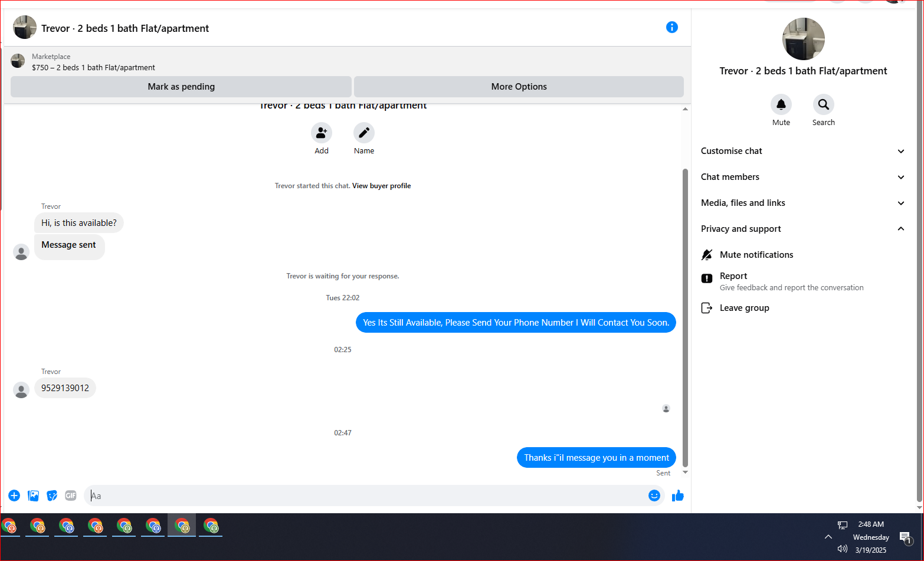Show hidden system tray icons
924x561 pixels.
click(x=828, y=537)
